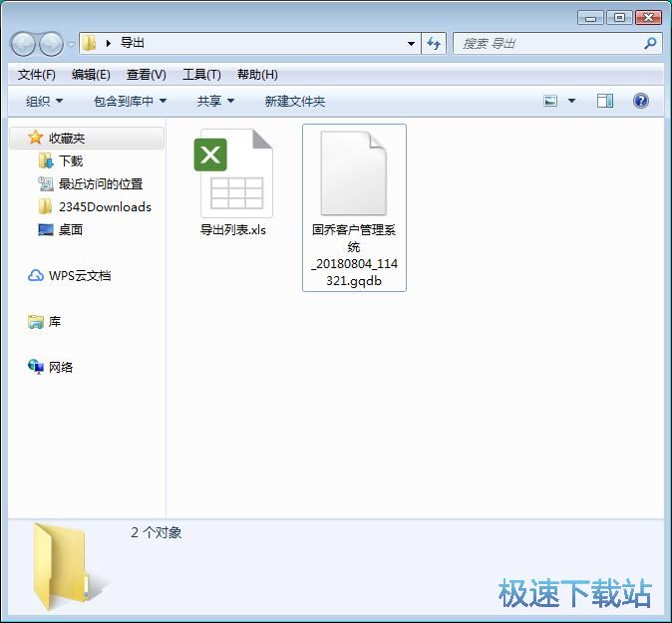
Task: Open the 查看(V) menu
Action: pyautogui.click(x=147, y=75)
